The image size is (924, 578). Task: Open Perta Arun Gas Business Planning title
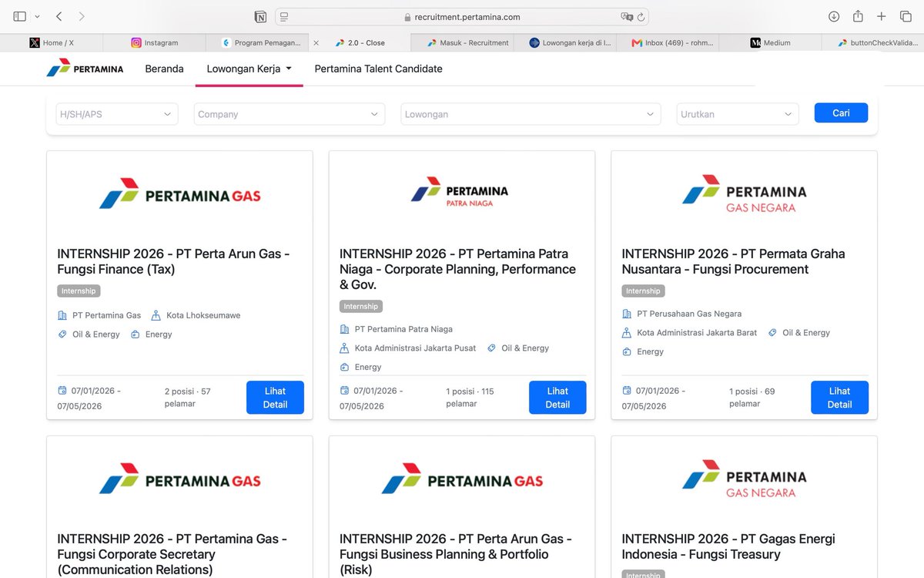click(x=456, y=554)
